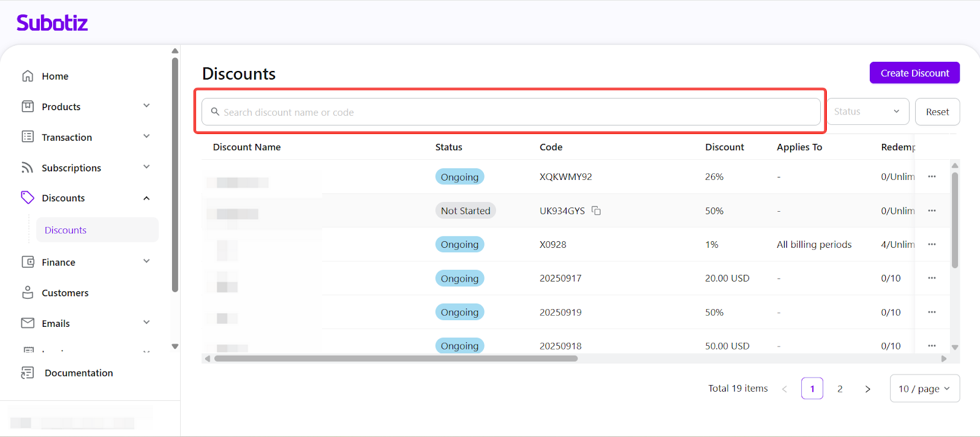The width and height of the screenshot is (980, 437).
Task: Click the Subotiz logo
Action: click(x=52, y=23)
